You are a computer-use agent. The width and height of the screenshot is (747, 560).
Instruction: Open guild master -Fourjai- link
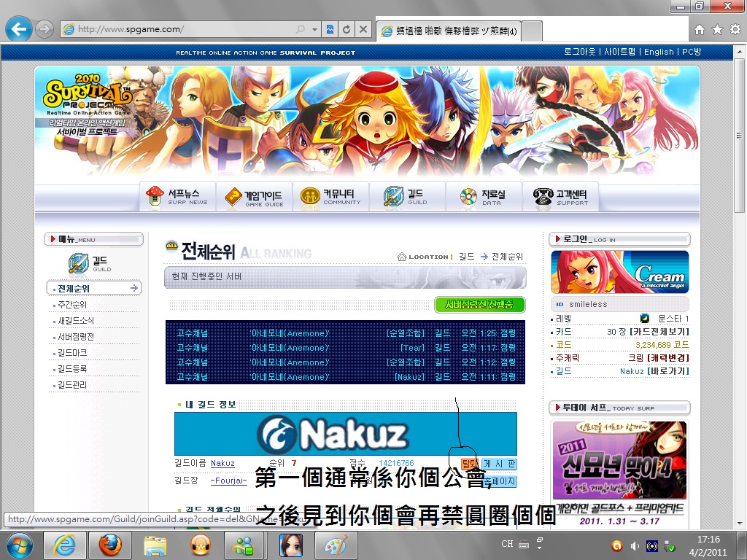point(228,481)
